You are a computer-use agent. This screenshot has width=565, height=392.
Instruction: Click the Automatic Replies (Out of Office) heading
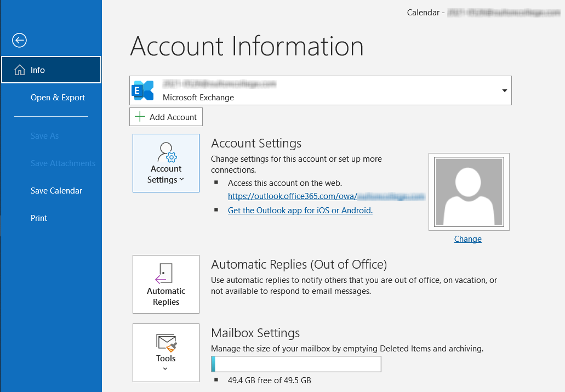point(299,264)
